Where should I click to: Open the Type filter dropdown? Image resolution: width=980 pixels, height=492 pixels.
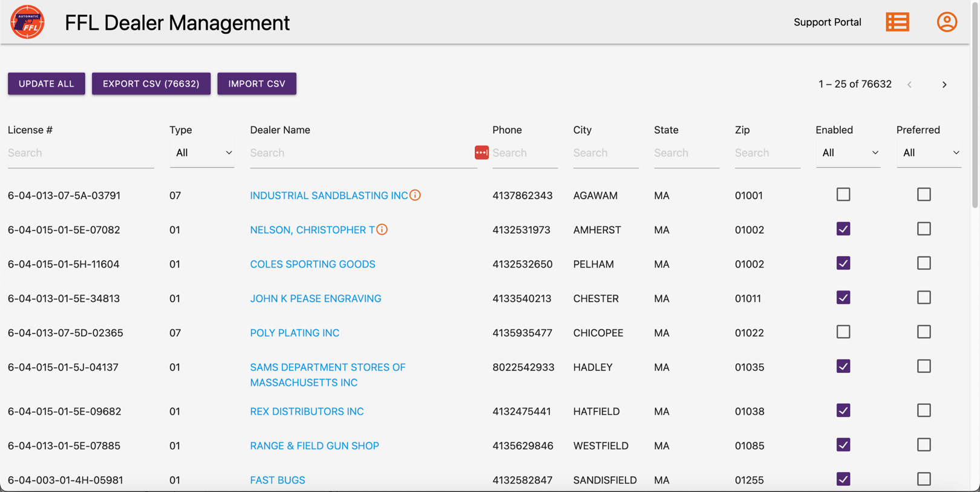coord(202,153)
